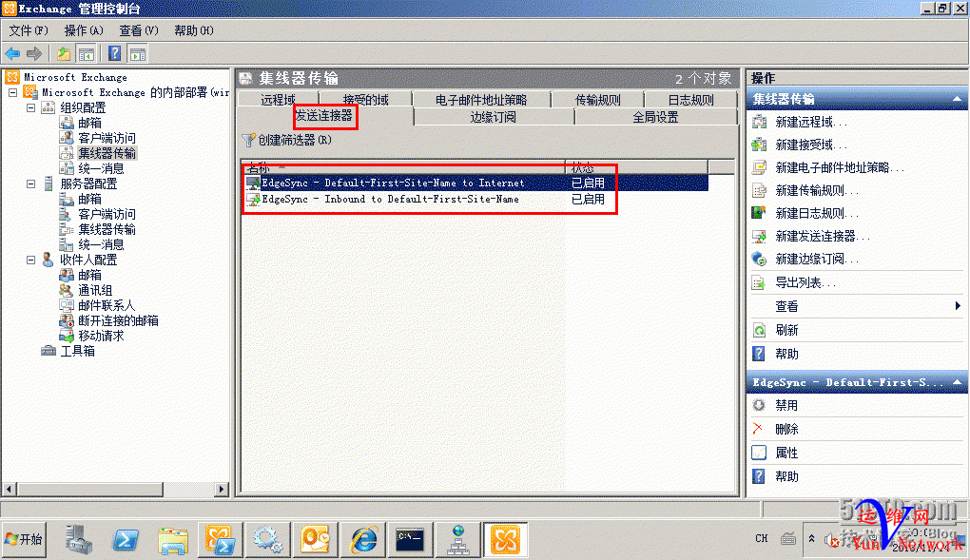
Task: Switch to the 传输规则 tab
Action: 597,100
